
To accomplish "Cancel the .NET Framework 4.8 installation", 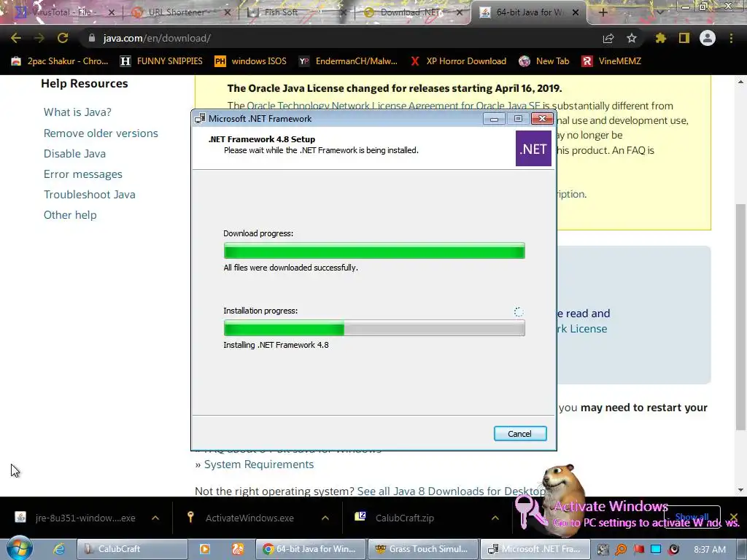I will (519, 434).
